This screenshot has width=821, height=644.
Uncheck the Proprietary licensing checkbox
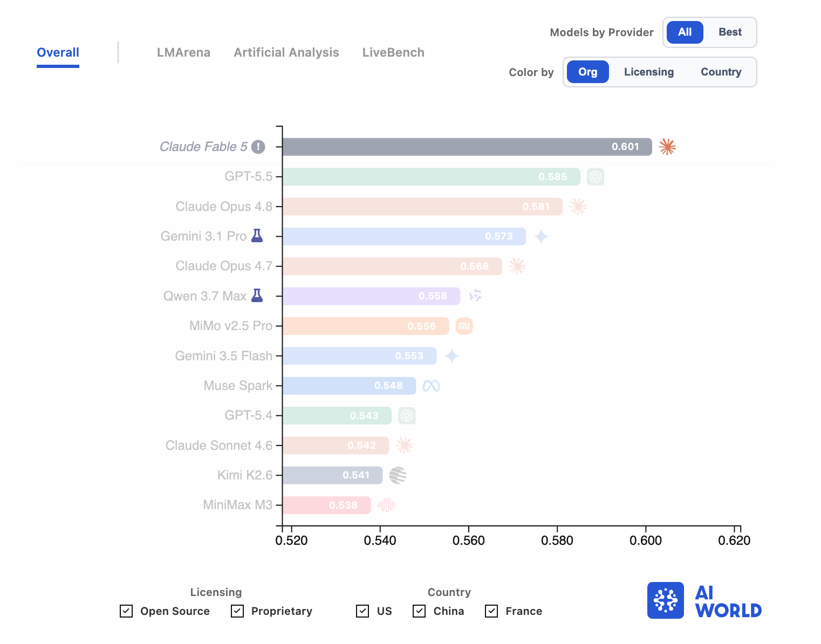click(237, 611)
